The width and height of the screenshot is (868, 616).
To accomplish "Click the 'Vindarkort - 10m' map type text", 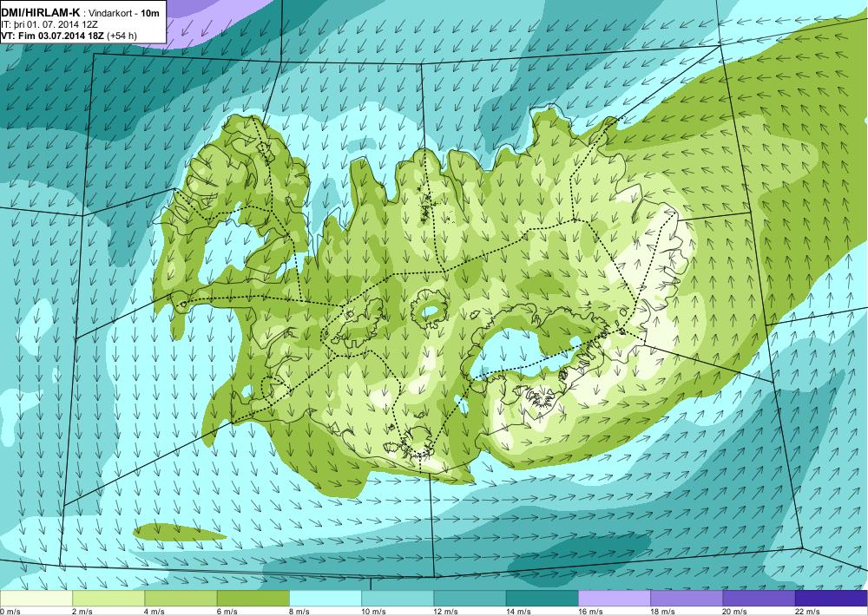I will (x=124, y=14).
